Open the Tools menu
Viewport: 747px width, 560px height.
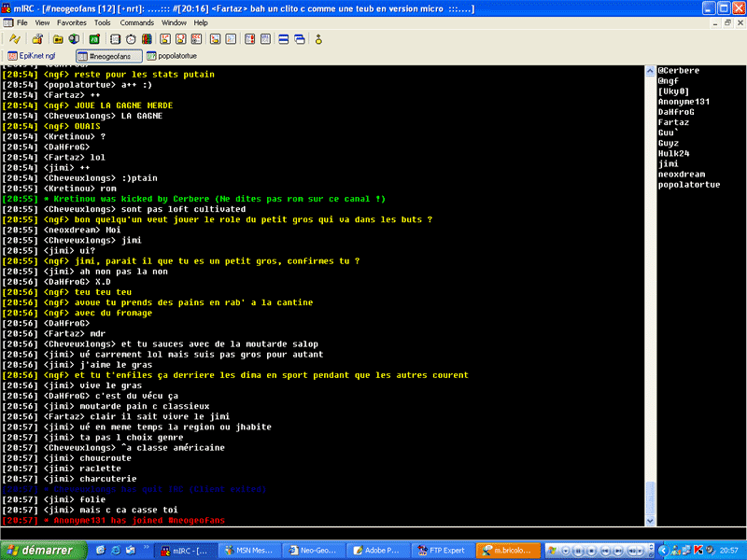(x=102, y=22)
